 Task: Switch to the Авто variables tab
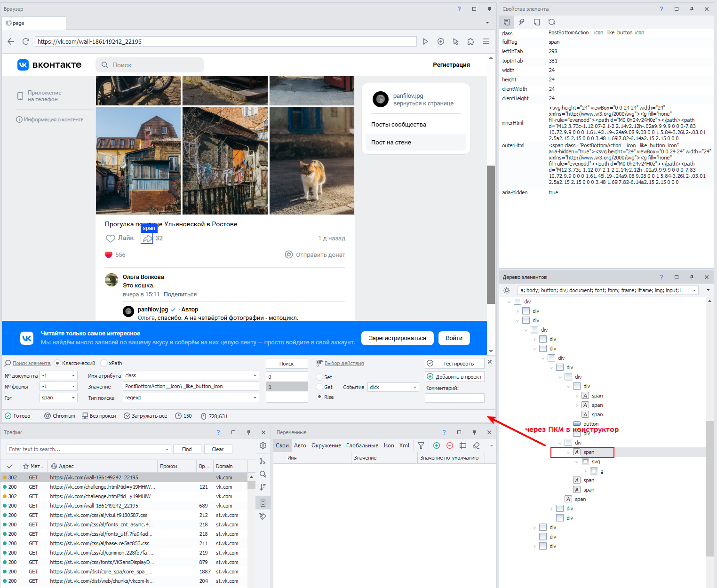coord(300,445)
